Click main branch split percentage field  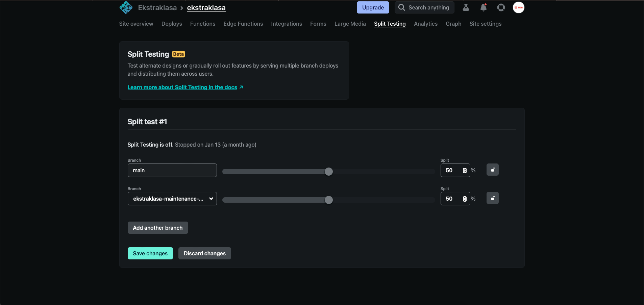coord(455,170)
